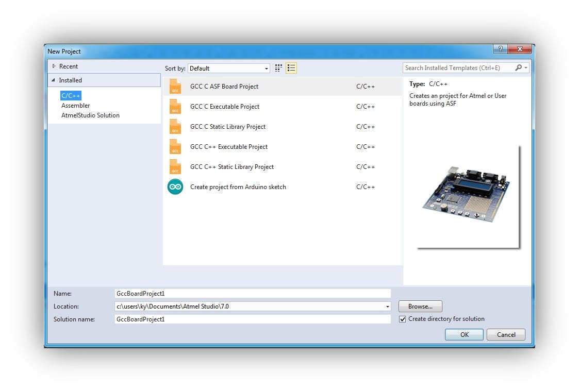Select the AtmelStudio Solution category
Image resolution: width=579 pixels, height=392 pixels.
[90, 115]
